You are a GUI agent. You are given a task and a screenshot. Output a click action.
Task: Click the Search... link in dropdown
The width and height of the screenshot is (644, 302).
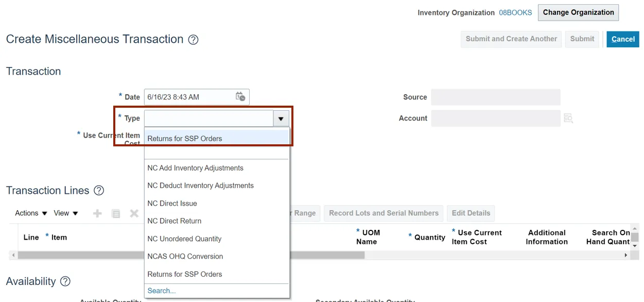pos(161,291)
